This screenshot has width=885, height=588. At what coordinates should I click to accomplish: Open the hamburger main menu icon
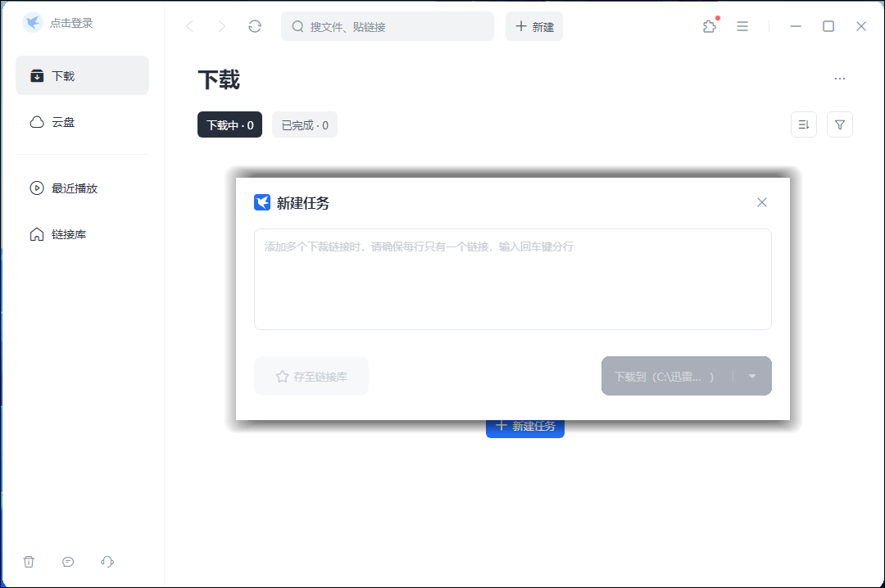tap(742, 26)
